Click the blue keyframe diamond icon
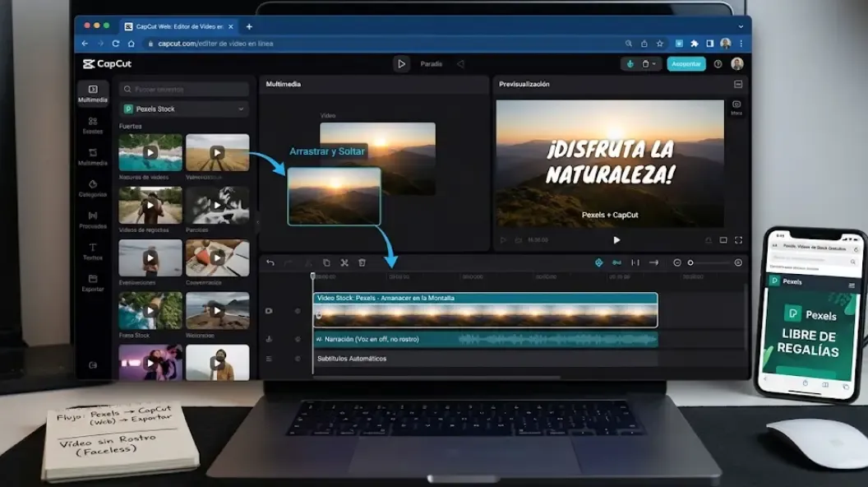Image resolution: width=868 pixels, height=487 pixels. (598, 262)
